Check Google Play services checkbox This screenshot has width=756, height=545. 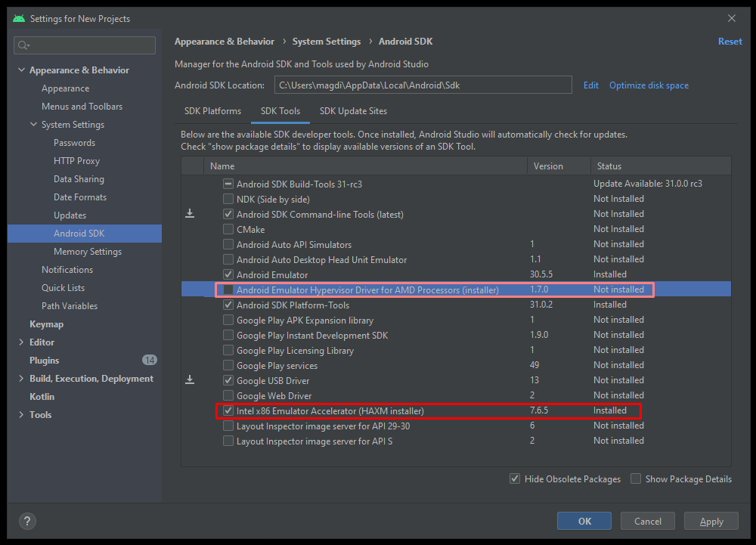point(228,365)
